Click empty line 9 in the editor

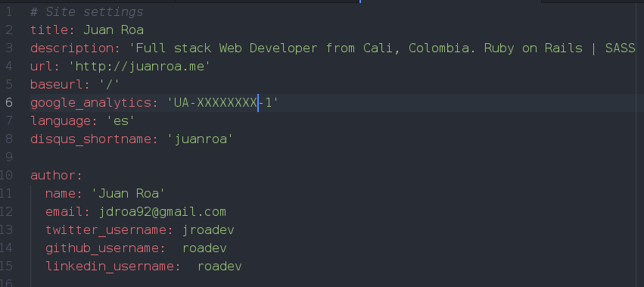328,157
